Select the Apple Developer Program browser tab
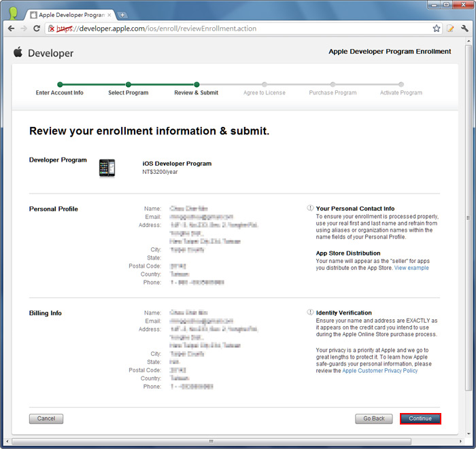 (x=71, y=15)
